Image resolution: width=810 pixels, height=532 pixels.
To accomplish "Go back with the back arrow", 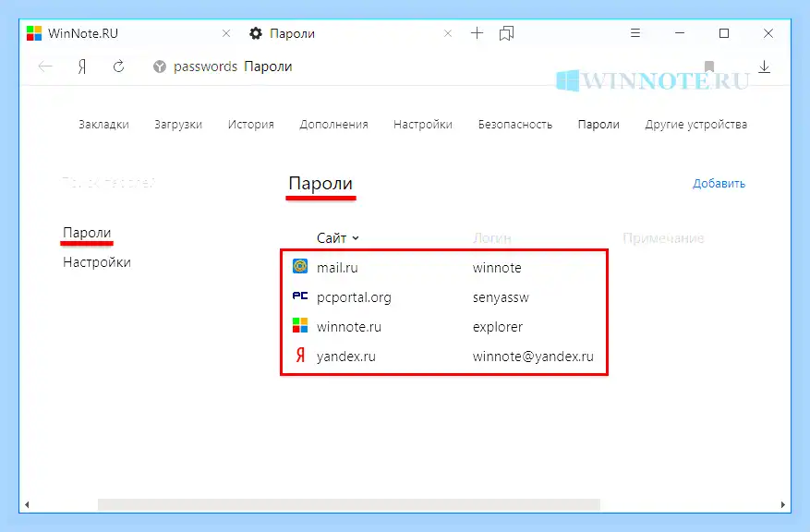I will coord(45,66).
